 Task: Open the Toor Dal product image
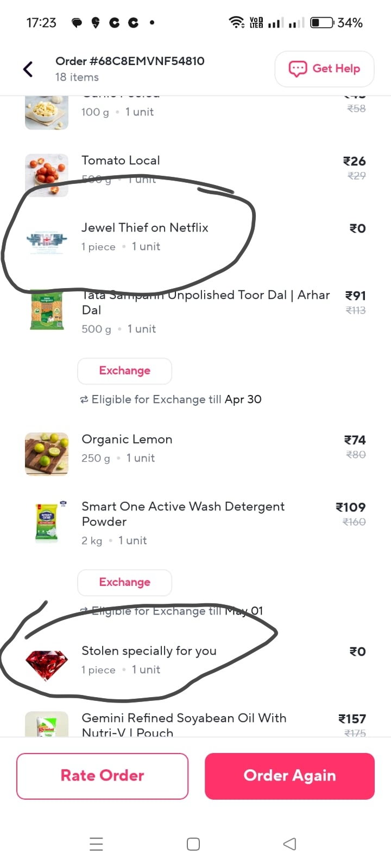pos(47,311)
